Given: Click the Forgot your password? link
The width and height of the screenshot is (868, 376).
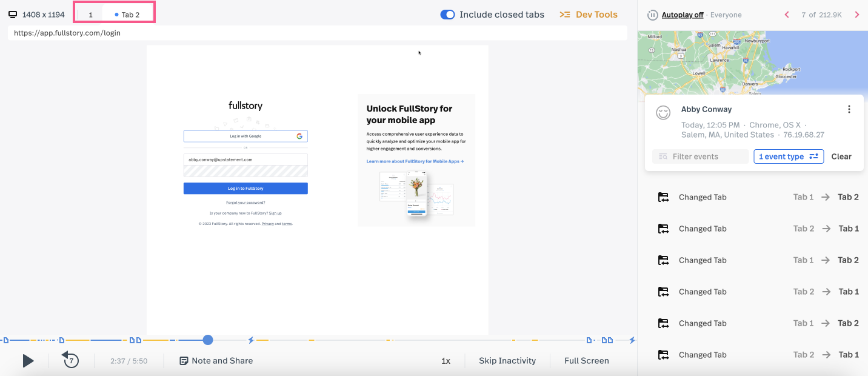Looking at the screenshot, I should pyautogui.click(x=245, y=203).
